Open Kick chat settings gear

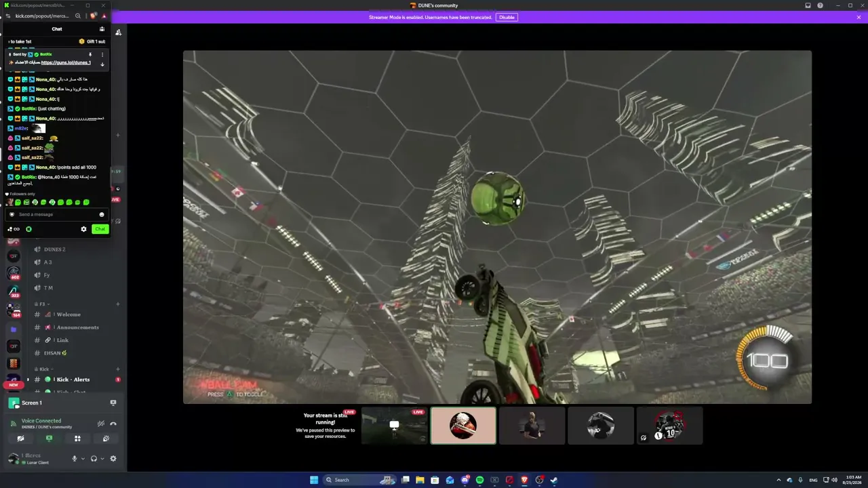(83, 229)
